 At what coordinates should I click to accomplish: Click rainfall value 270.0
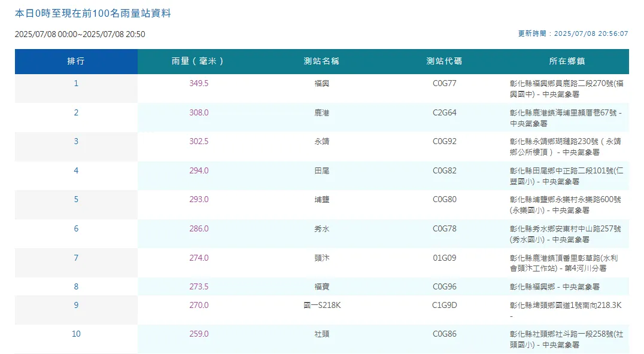coord(199,305)
